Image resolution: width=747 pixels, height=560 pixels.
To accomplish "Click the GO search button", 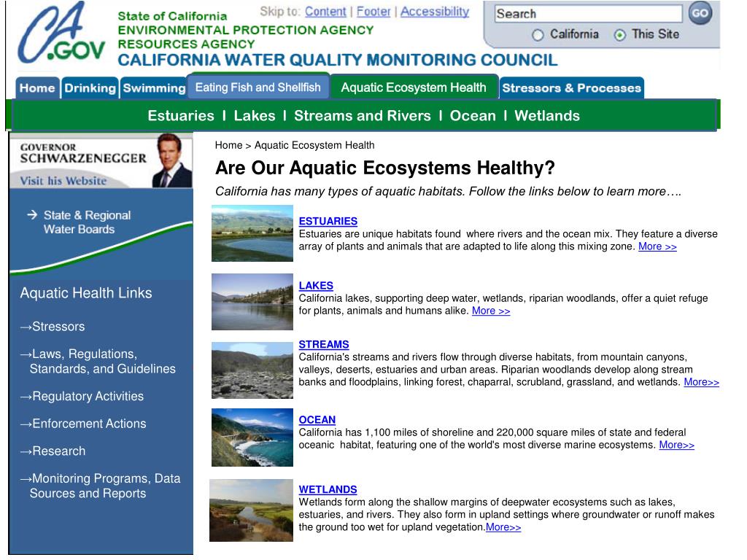I will [700, 13].
